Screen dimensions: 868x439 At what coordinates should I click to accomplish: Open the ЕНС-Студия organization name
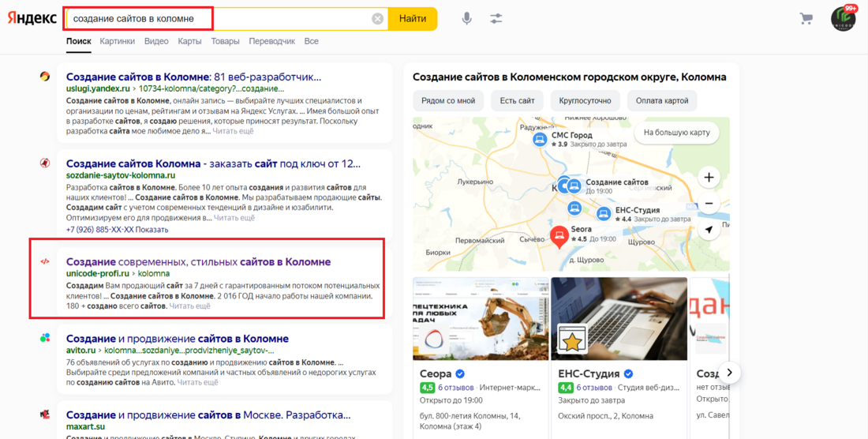589,373
